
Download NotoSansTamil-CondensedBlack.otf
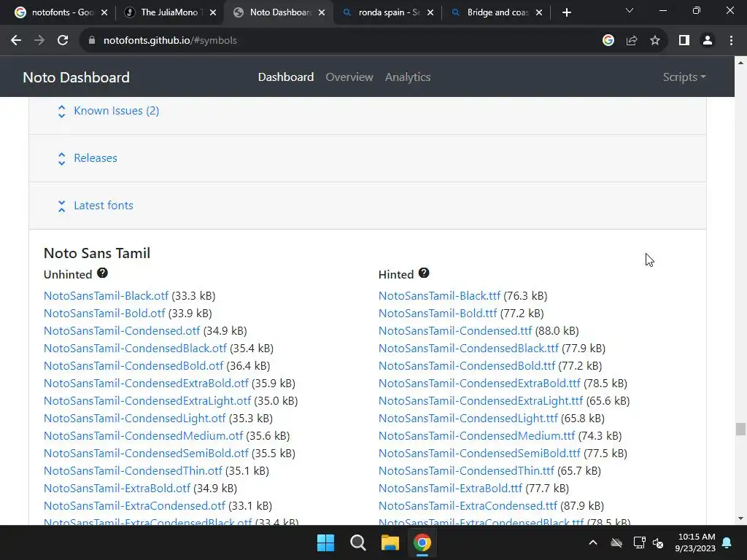[x=135, y=349]
